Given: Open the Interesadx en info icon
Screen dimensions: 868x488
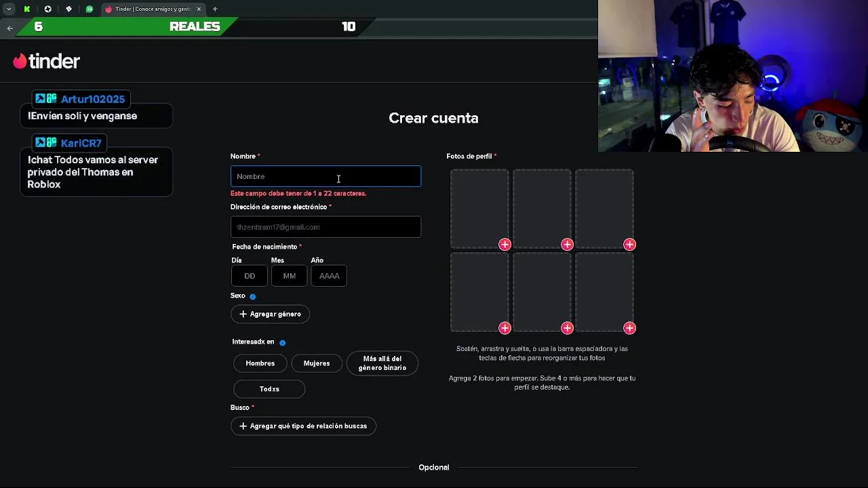Looking at the screenshot, I should coord(283,342).
